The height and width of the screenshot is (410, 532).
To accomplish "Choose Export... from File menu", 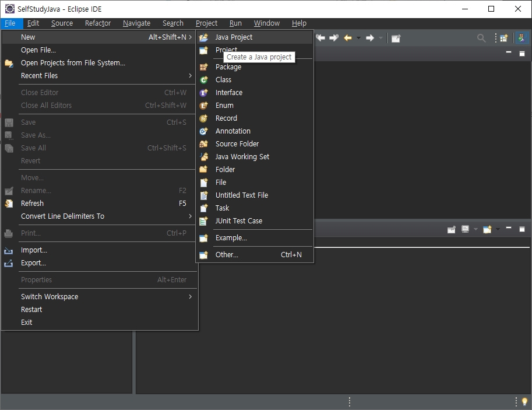I will pyautogui.click(x=99, y=263).
